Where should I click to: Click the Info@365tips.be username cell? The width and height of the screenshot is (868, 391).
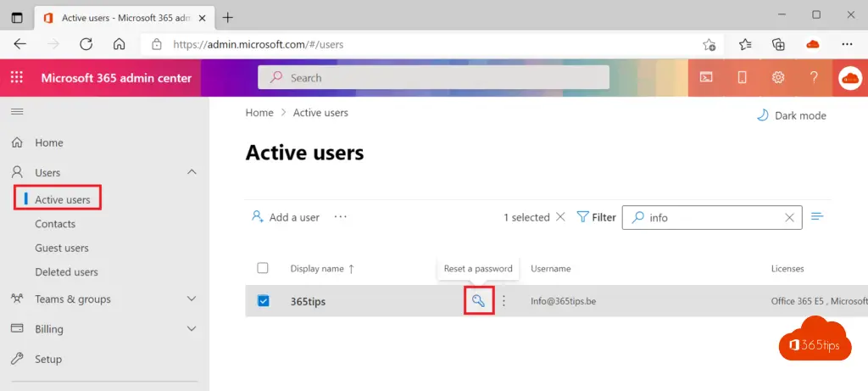click(563, 301)
